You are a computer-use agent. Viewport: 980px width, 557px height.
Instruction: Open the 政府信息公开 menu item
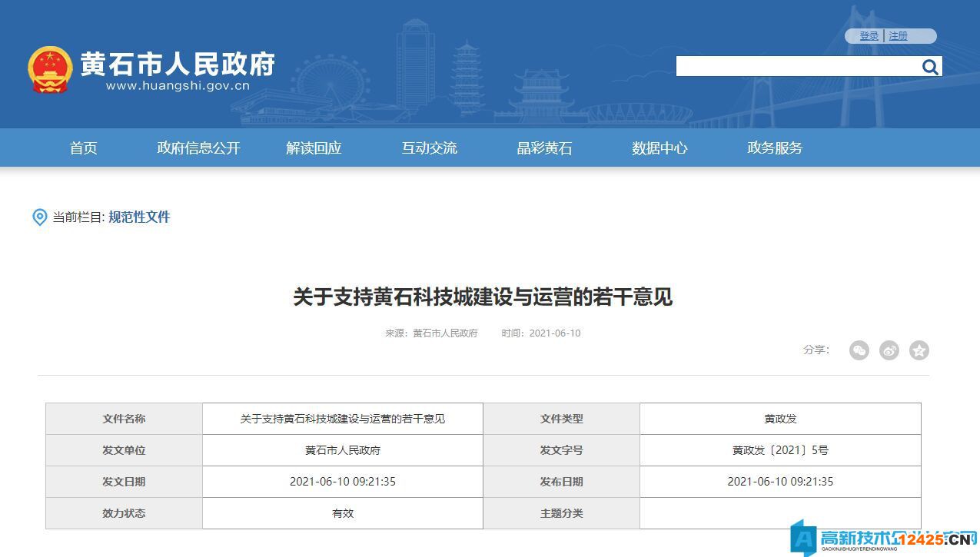click(198, 148)
